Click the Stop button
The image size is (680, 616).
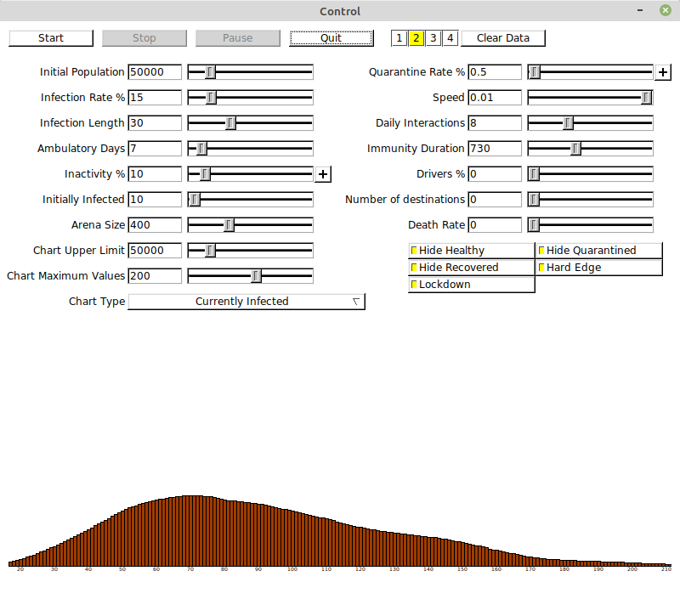tap(144, 38)
